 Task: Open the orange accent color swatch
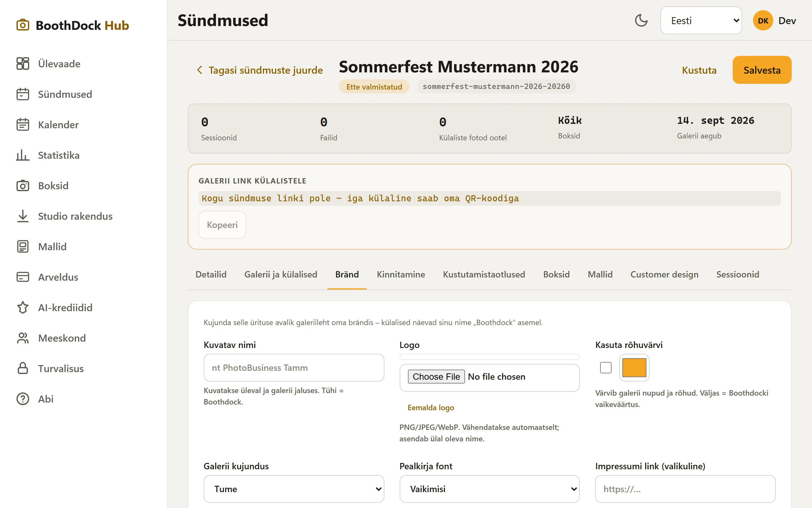[x=634, y=367]
